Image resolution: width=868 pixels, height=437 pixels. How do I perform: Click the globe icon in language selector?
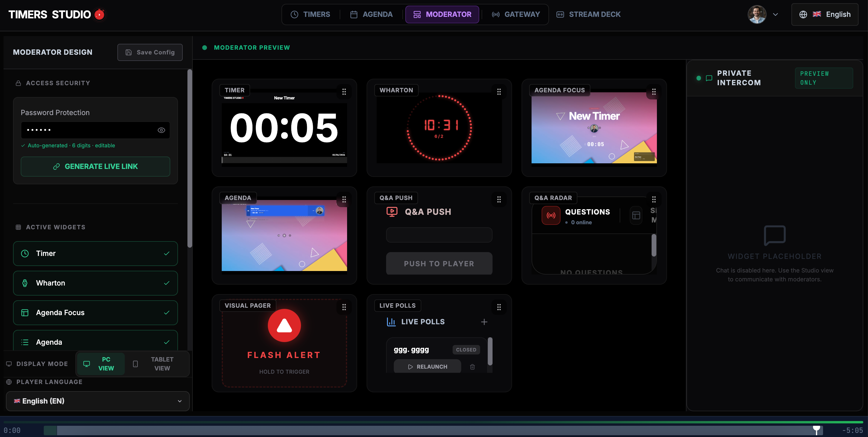pos(803,14)
